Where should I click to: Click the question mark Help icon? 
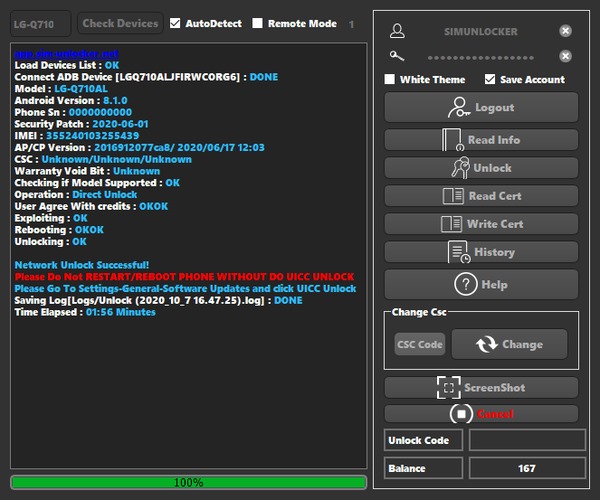pos(466,284)
